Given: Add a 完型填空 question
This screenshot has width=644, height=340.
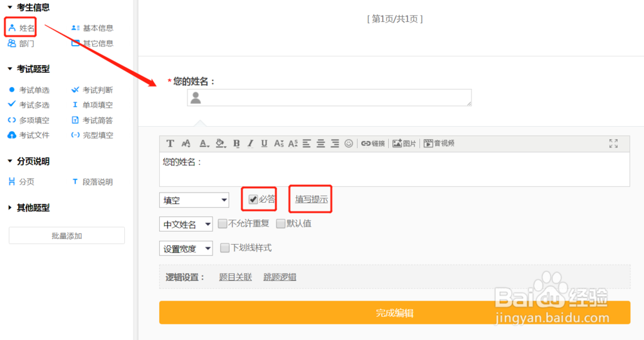Looking at the screenshot, I should 92,135.
